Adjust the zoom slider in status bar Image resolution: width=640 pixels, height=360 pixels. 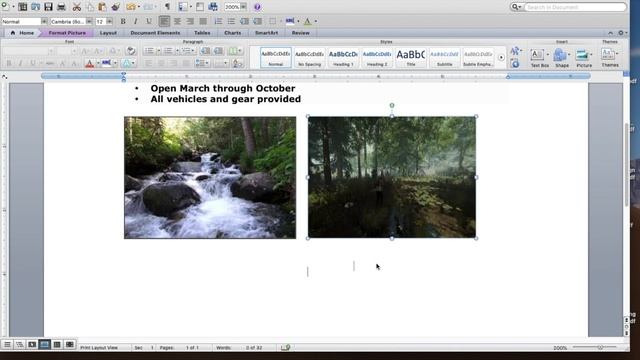tap(600, 347)
